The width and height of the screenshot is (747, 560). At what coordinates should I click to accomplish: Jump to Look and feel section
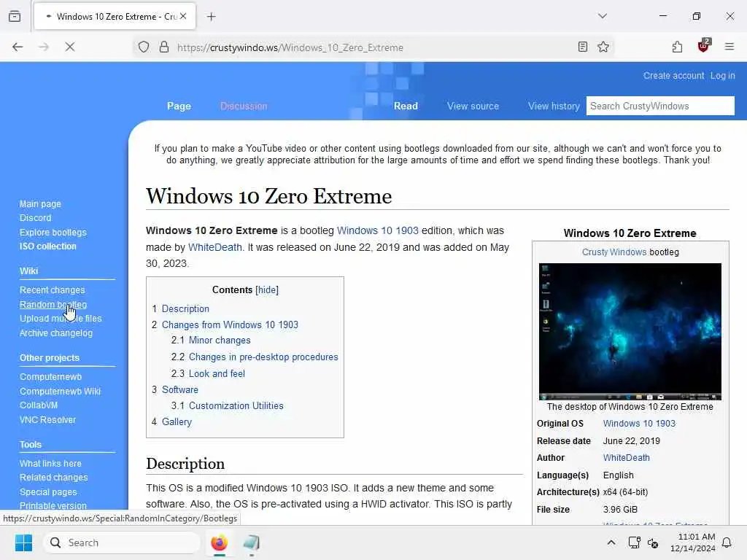tap(217, 374)
